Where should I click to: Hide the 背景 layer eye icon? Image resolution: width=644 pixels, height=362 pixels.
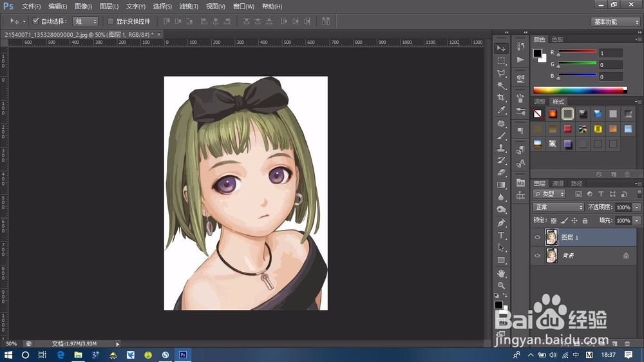[x=537, y=256]
